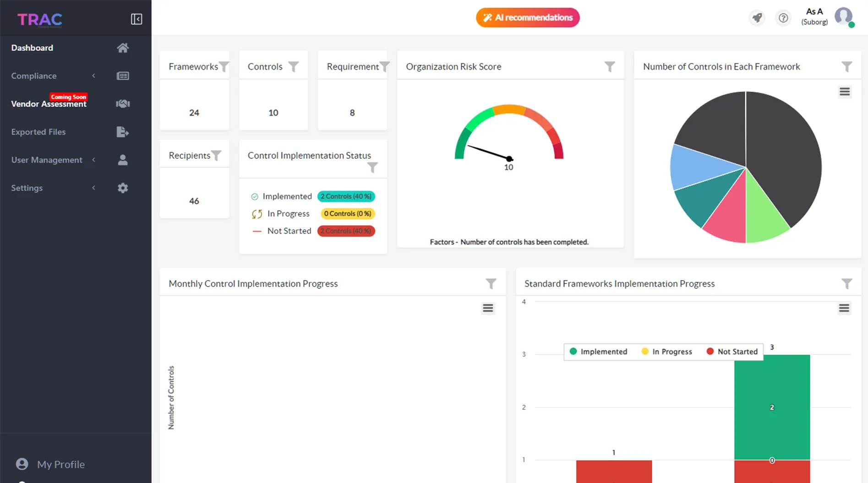The image size is (868, 483).
Task: Open My Profile link
Action: point(61,464)
